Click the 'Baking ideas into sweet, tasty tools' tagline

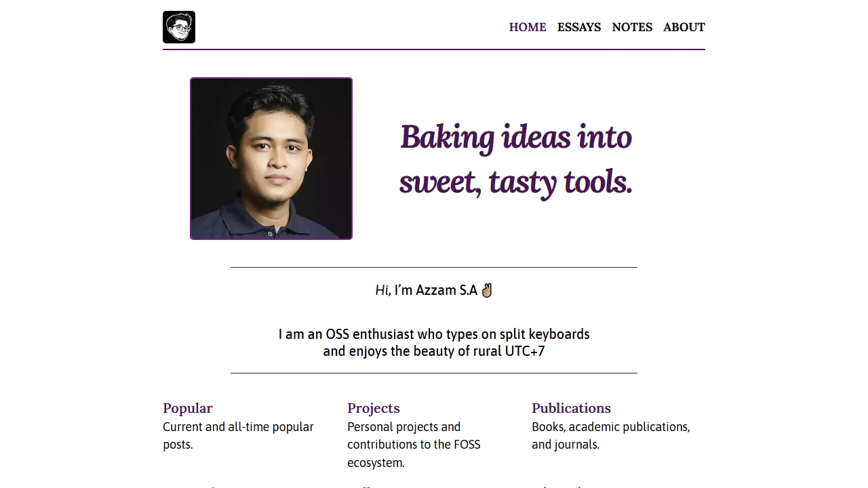[515, 159]
